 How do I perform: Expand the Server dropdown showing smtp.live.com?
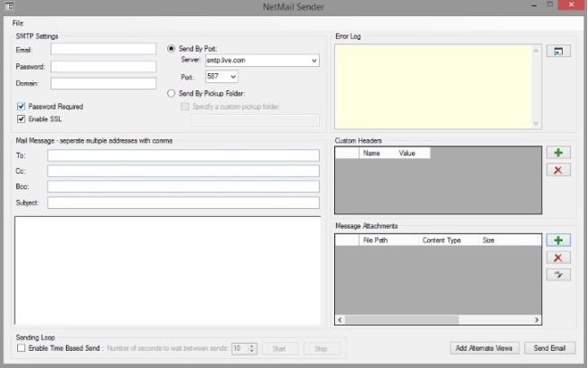(314, 61)
